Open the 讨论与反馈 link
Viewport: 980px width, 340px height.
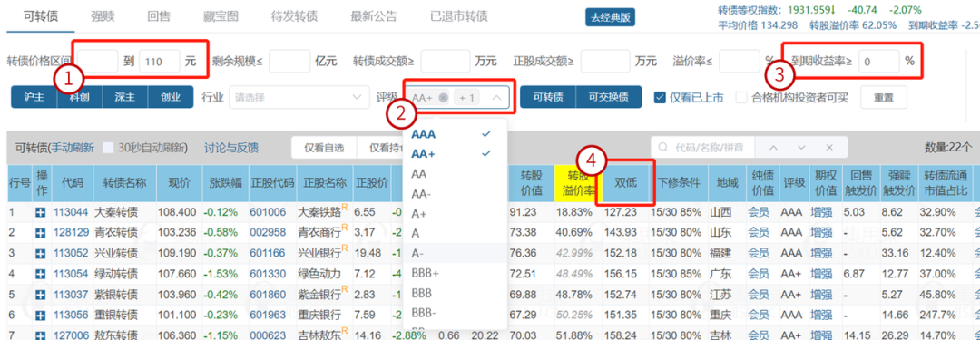pyautogui.click(x=231, y=148)
